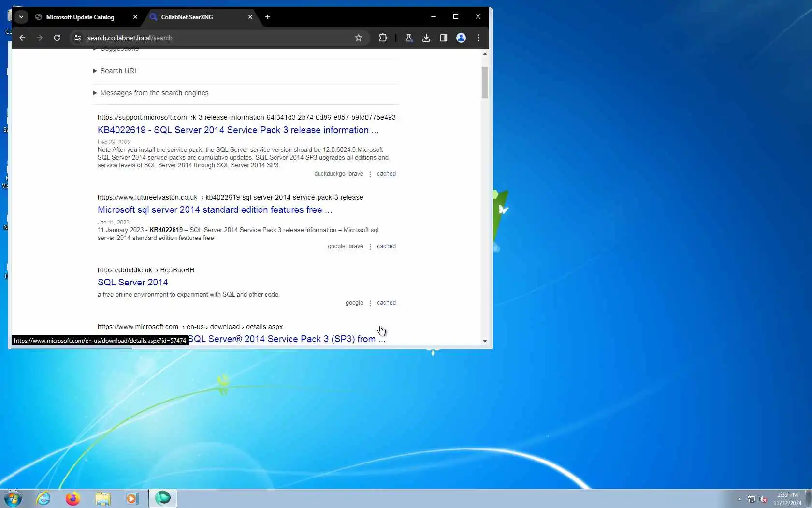The width and height of the screenshot is (812, 508).
Task: Bookmark this page with the star icon
Action: tap(359, 38)
